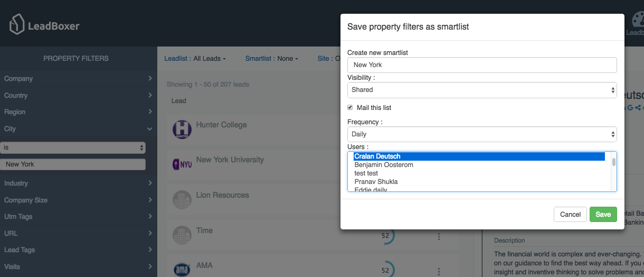This screenshot has height=277, width=644.
Task: Open the city condition 'is' dropdown
Action: 73,148
